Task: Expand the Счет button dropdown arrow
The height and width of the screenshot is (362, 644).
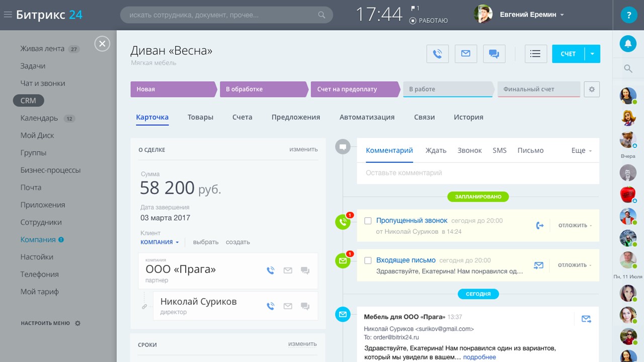Action: pos(593,54)
